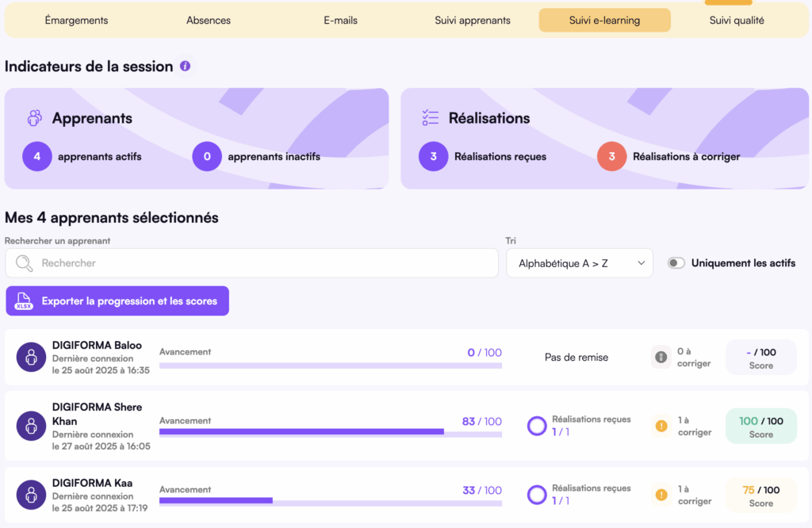Click DIGIFORMA Shere Khan's avatar icon

(32, 426)
